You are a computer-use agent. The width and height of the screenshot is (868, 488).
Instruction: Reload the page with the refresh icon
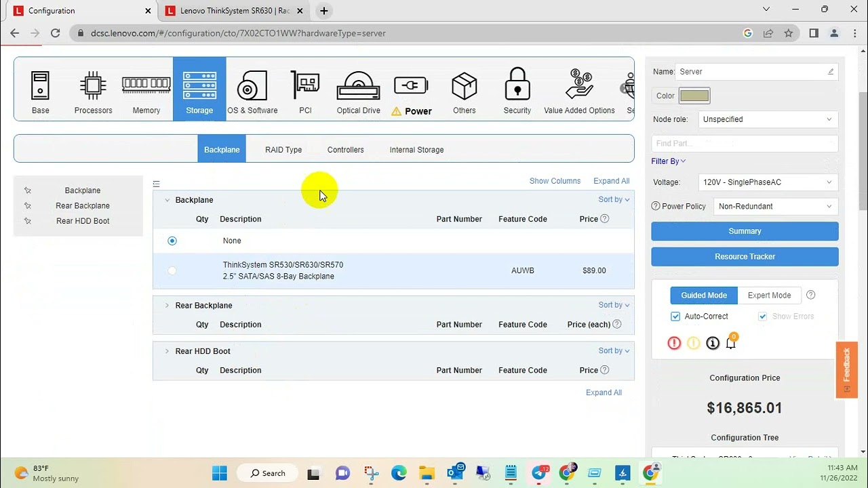click(x=56, y=33)
